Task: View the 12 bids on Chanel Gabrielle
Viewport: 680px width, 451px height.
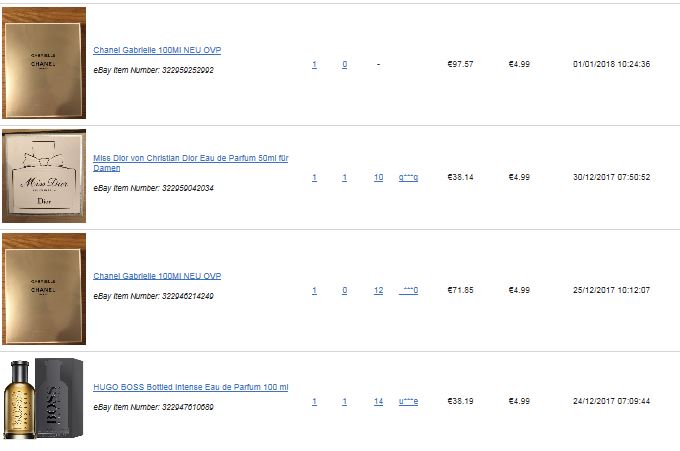Action: (x=379, y=290)
